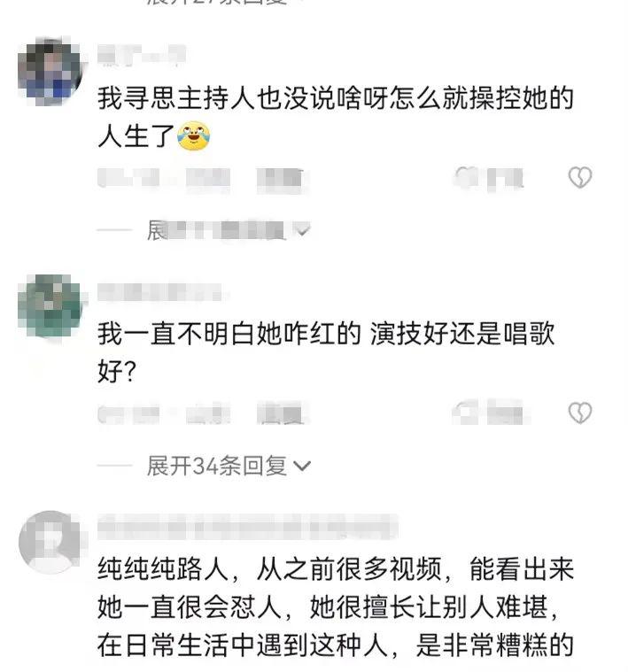
Task: Click chevron next to 展开34条回复
Action: click(302, 466)
